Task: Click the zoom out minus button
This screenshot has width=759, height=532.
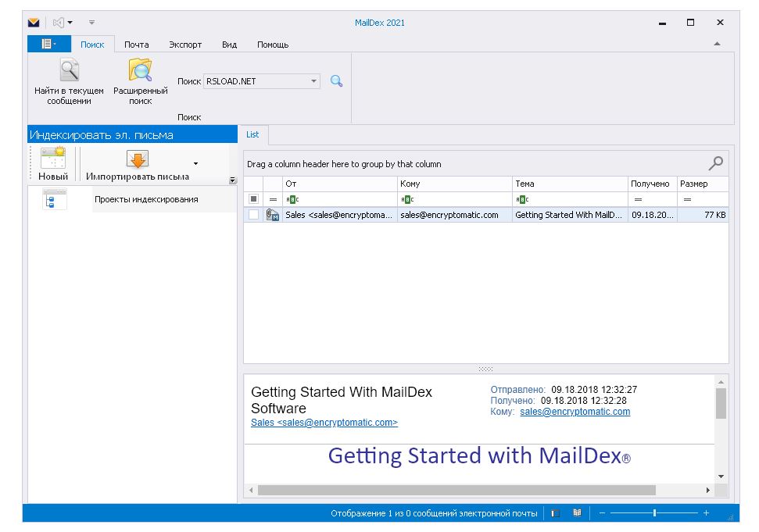Action: click(x=602, y=513)
